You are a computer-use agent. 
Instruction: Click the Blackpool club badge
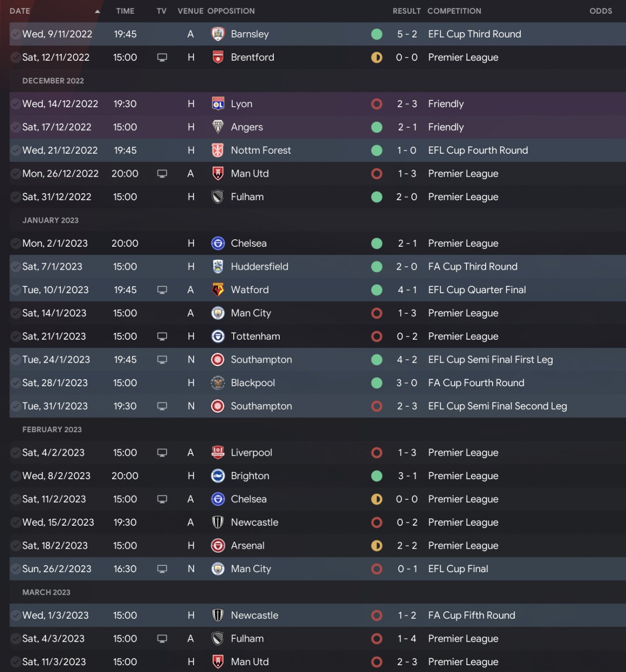pyautogui.click(x=218, y=383)
